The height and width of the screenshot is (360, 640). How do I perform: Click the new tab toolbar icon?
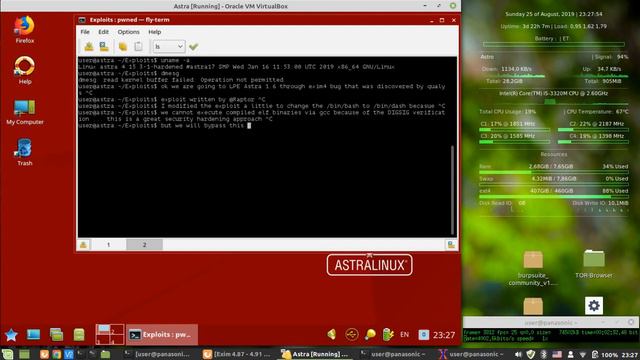coord(89,47)
